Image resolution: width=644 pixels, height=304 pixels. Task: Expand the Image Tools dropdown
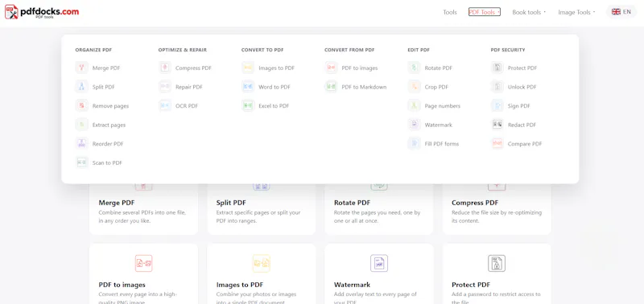(x=576, y=12)
